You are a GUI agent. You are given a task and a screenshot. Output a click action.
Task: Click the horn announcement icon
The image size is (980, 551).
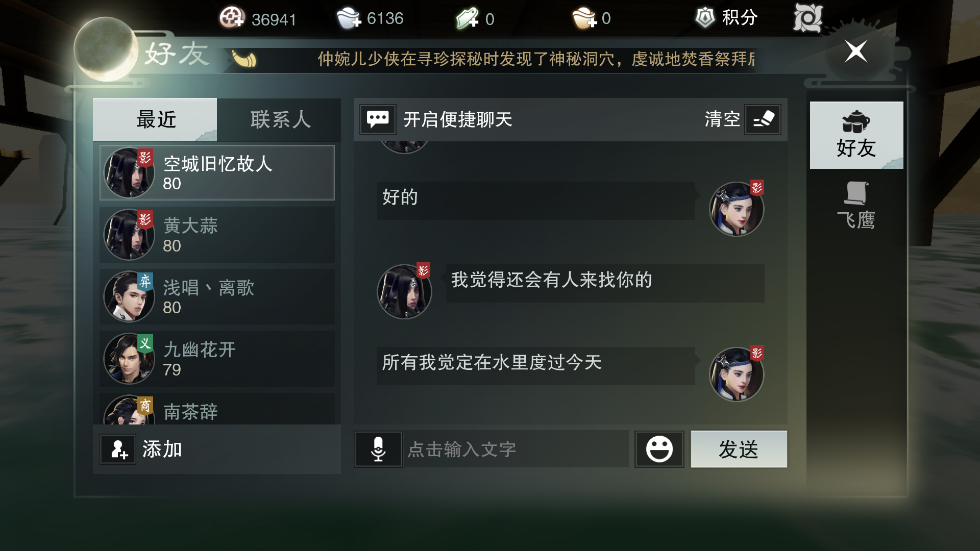tap(244, 59)
